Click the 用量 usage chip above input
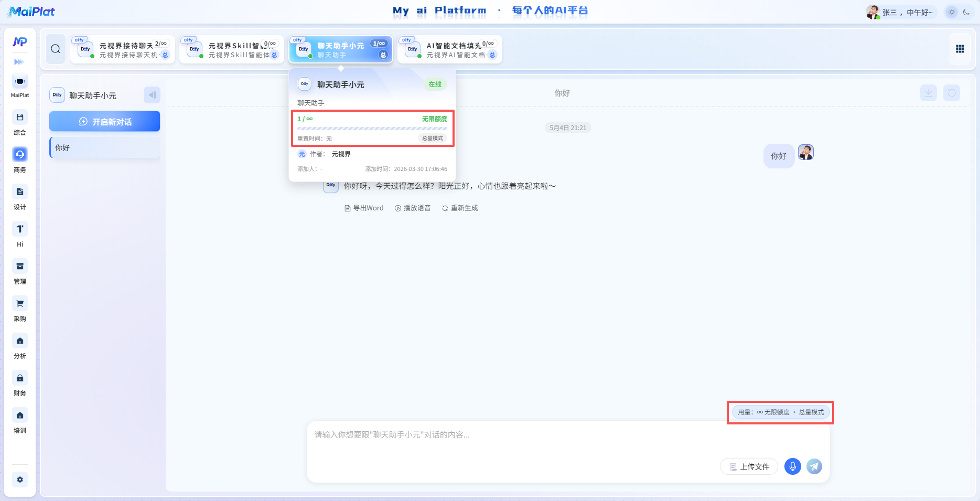 coord(781,412)
